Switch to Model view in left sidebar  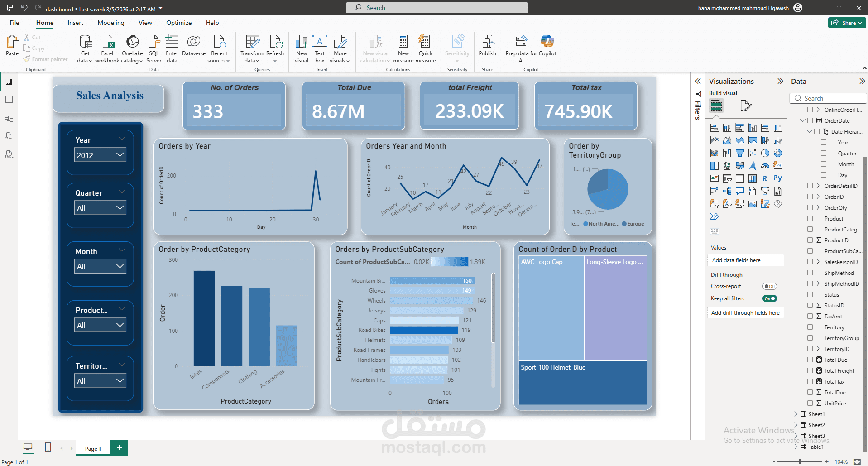pos(9,118)
